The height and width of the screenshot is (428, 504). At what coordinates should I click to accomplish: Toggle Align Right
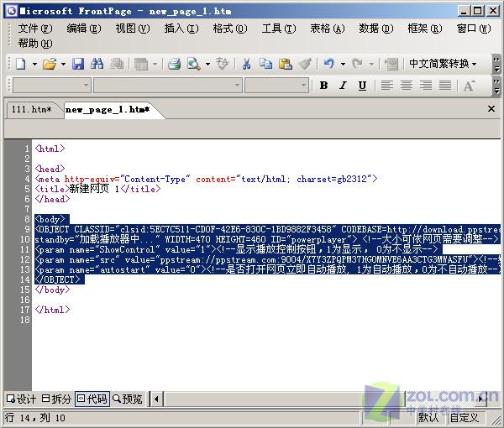coord(426,85)
